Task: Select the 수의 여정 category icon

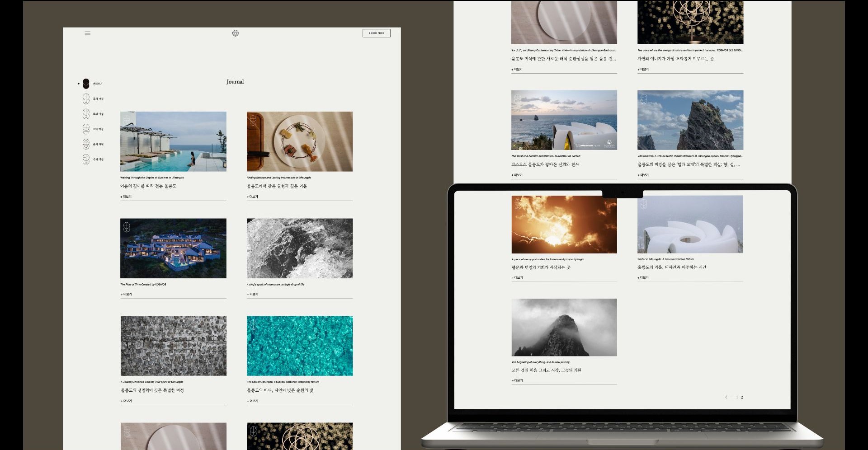Action: point(86,159)
